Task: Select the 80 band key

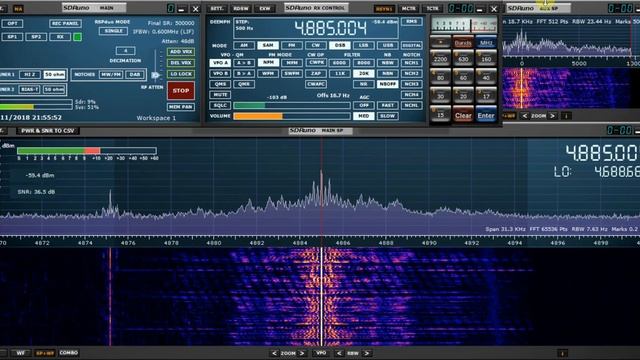Action: click(440, 77)
